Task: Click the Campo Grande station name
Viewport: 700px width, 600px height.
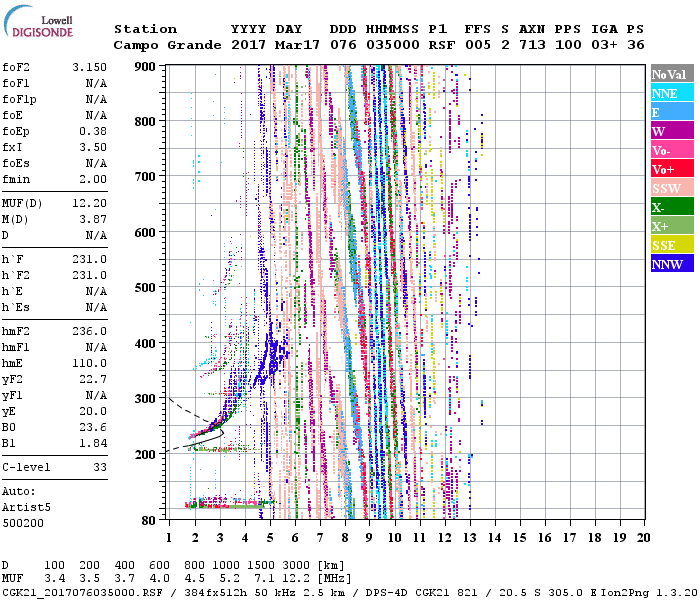Action: coord(167,45)
